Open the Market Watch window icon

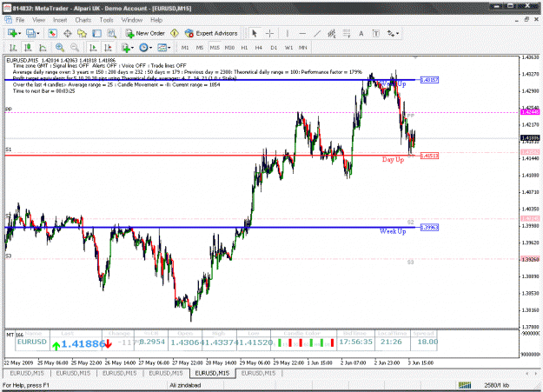pyautogui.click(x=52, y=33)
